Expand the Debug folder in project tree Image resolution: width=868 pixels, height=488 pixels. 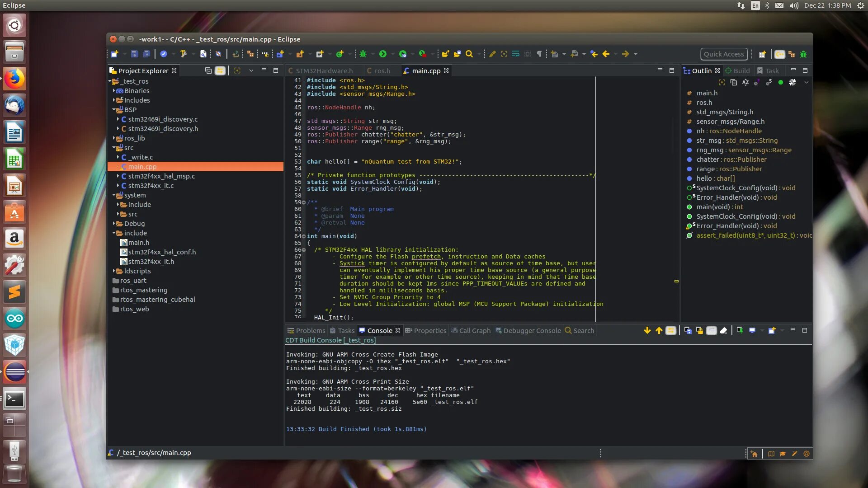(114, 224)
